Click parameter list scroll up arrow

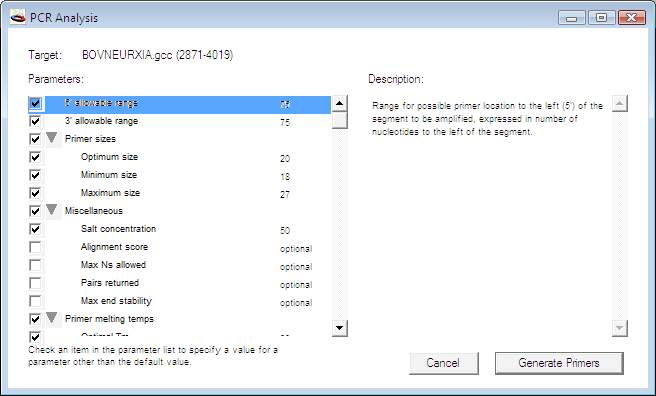[x=340, y=103]
